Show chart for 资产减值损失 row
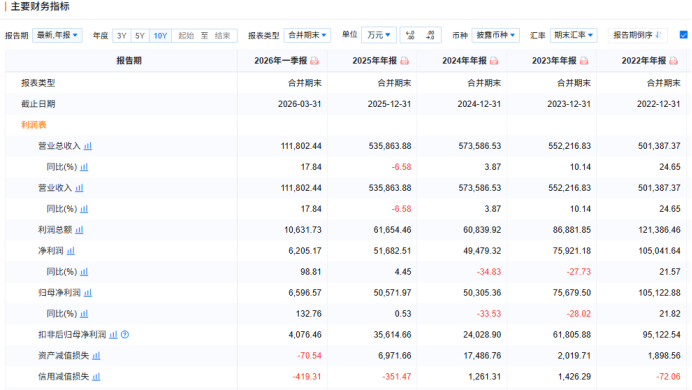Image resolution: width=692 pixels, height=390 pixels. (96, 356)
